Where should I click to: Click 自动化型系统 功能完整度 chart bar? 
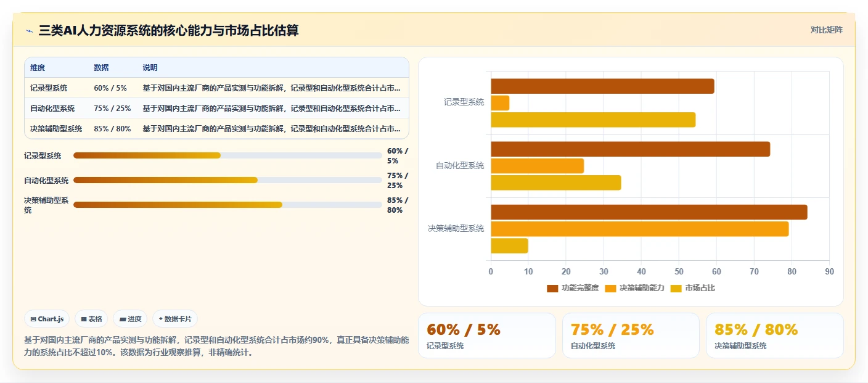click(x=630, y=149)
